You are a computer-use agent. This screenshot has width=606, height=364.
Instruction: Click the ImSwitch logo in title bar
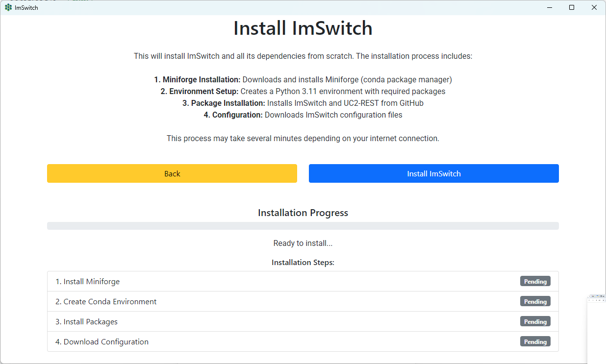pyautogui.click(x=8, y=7)
